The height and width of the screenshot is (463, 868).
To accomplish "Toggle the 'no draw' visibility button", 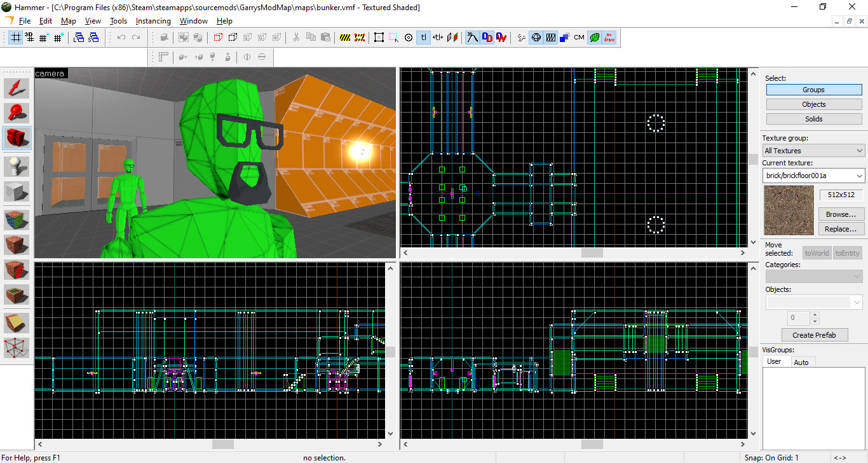I will (609, 38).
